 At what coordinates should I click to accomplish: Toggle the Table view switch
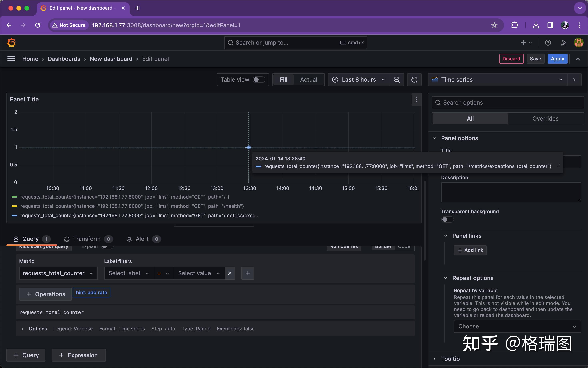tap(259, 80)
